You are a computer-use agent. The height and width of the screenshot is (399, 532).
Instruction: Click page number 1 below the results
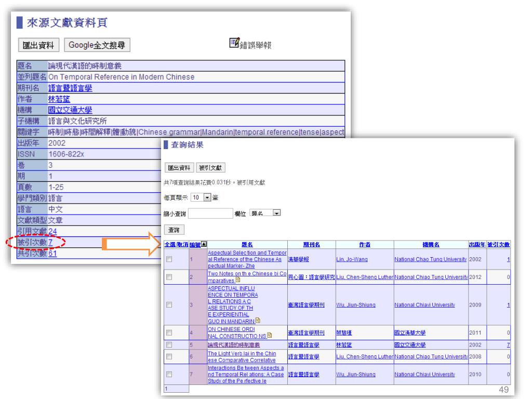click(166, 389)
